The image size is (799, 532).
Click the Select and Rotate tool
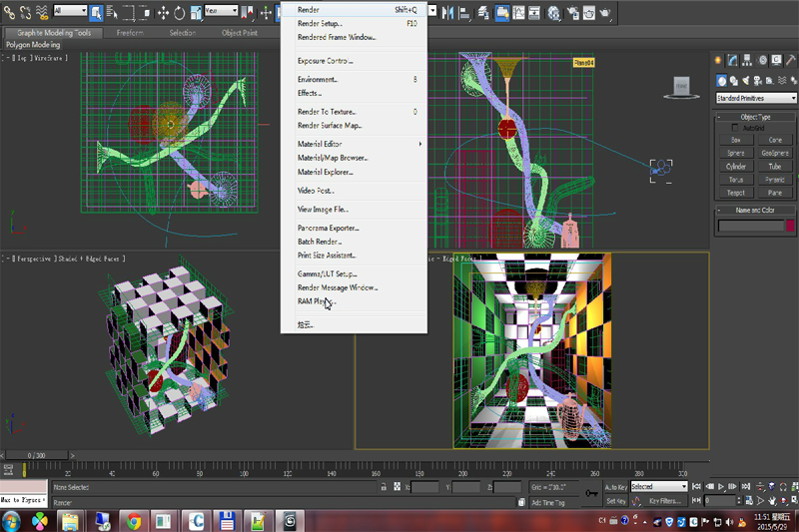click(x=179, y=12)
